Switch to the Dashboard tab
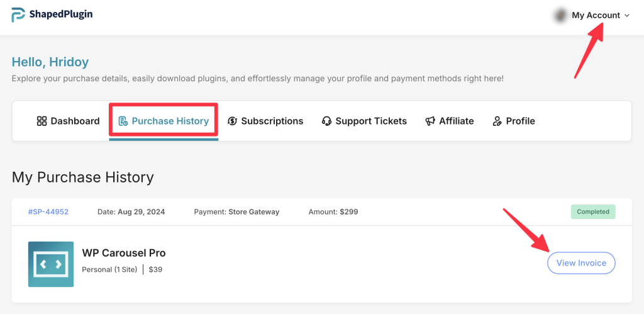This screenshot has height=314, width=644. (75, 121)
